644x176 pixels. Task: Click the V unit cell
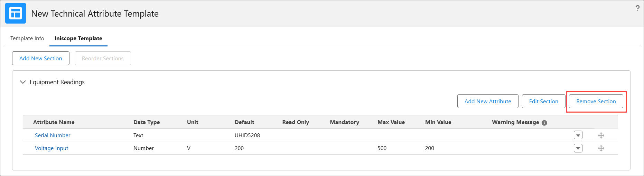(x=189, y=148)
